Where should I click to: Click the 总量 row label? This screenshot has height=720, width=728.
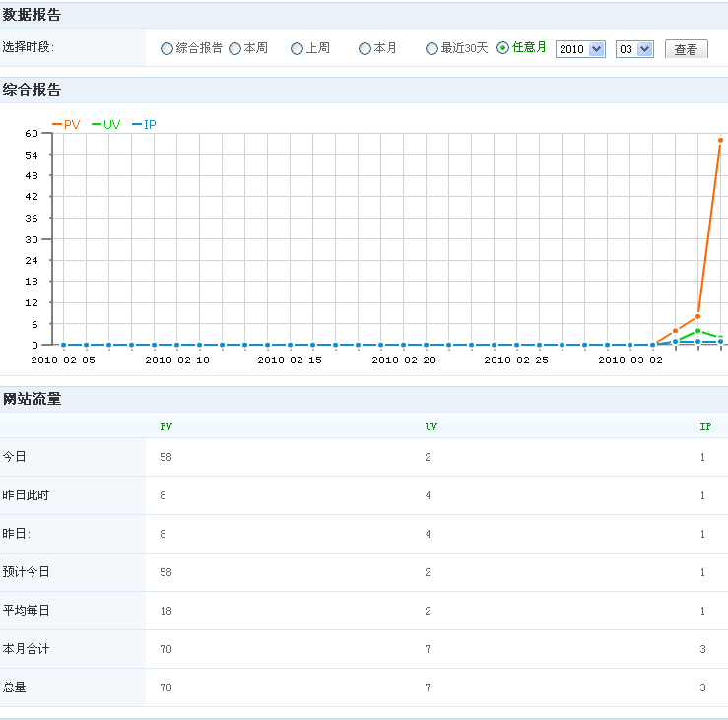pyautogui.click(x=15, y=687)
